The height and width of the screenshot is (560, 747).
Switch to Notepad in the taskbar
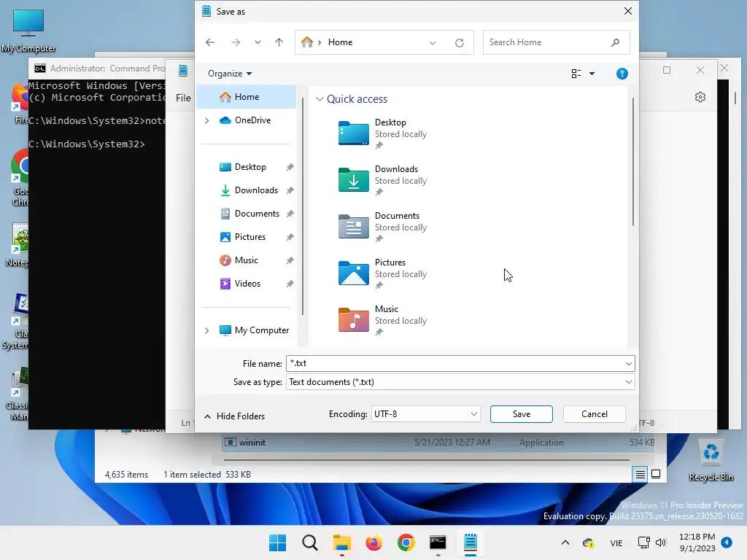[471, 542]
